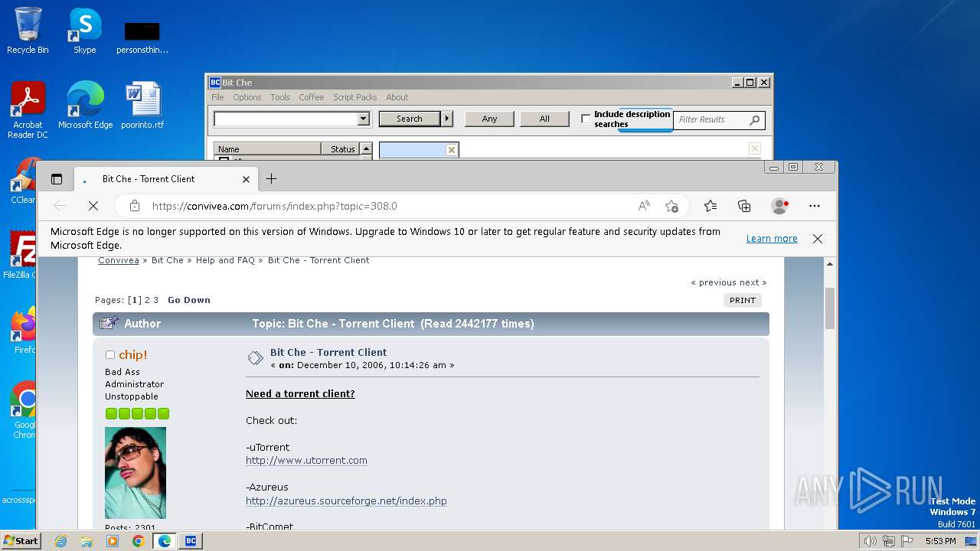Click the Bit Che Search button
Viewport: 980px width, 551px height.
[410, 119]
